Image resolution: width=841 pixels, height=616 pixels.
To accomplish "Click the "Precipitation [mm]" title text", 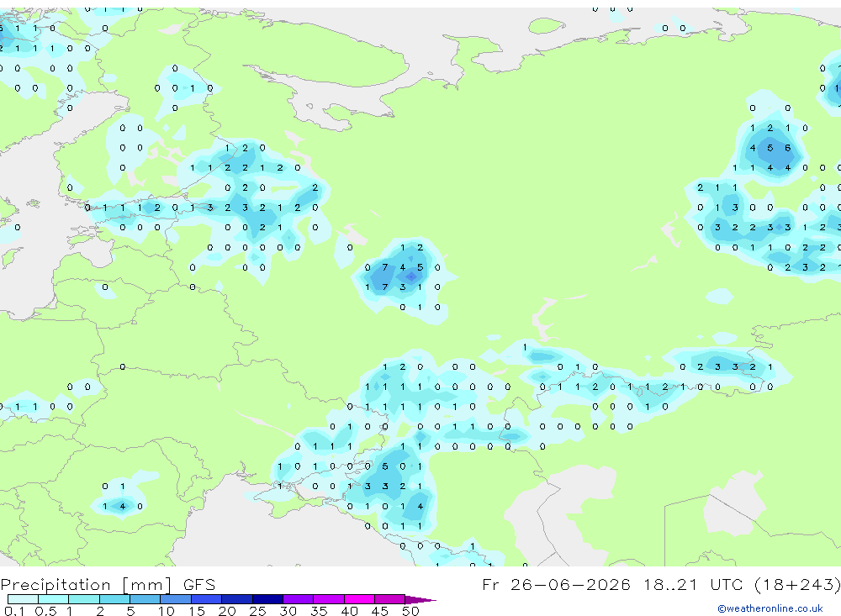I will tap(86, 585).
